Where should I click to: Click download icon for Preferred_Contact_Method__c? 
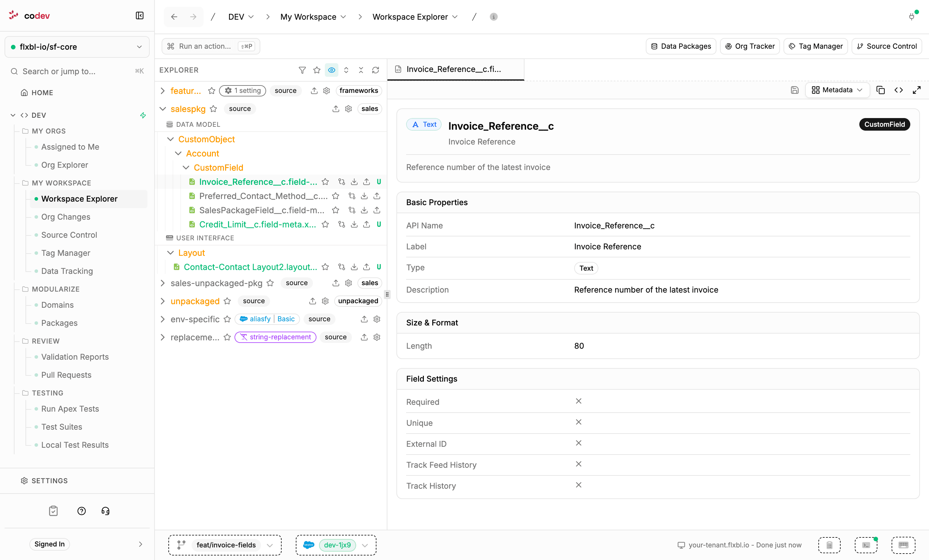(364, 196)
